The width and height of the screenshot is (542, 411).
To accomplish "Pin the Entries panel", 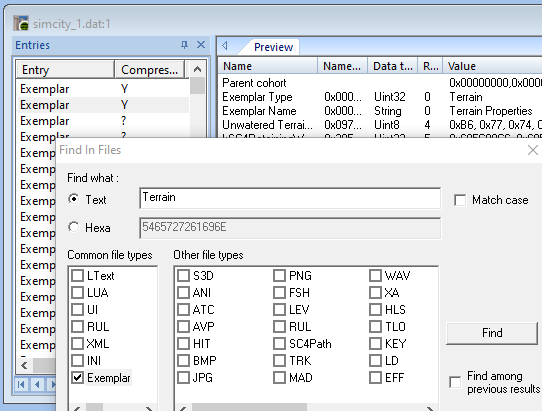I will point(185,45).
